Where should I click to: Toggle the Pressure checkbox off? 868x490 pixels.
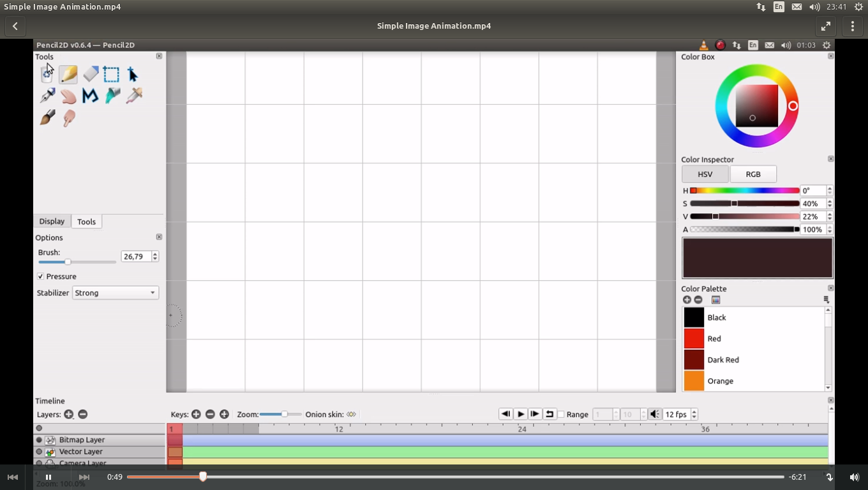coord(40,276)
